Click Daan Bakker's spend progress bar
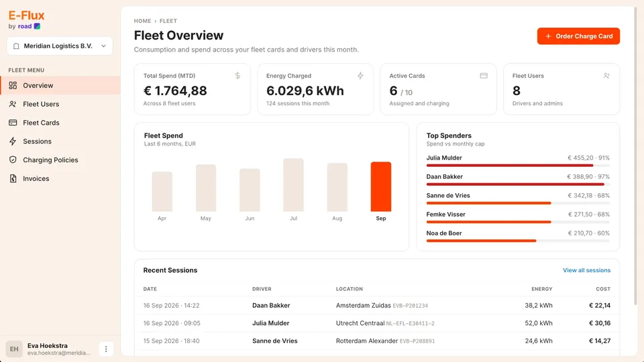Viewport: 644px width, 362px height. coord(518,184)
